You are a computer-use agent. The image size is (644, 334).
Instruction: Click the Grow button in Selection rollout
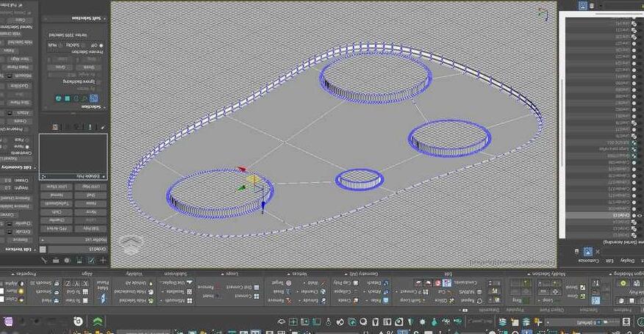pos(60,68)
